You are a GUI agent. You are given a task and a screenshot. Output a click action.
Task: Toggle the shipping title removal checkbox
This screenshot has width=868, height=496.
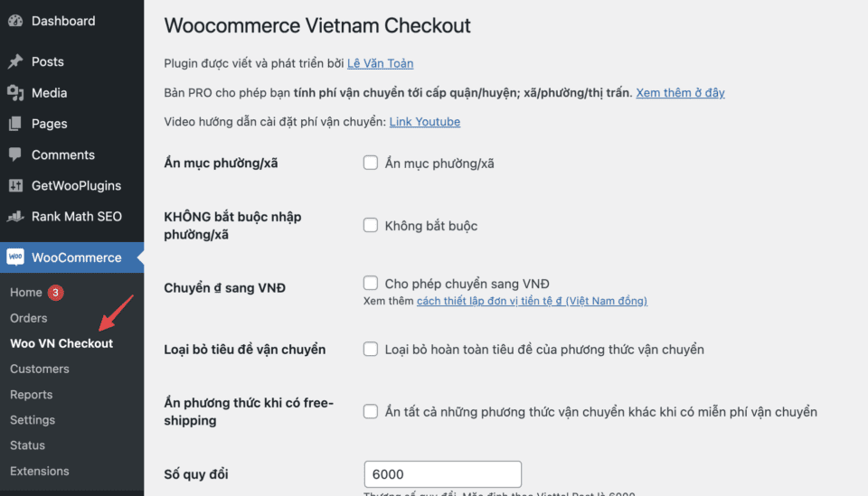coord(371,349)
